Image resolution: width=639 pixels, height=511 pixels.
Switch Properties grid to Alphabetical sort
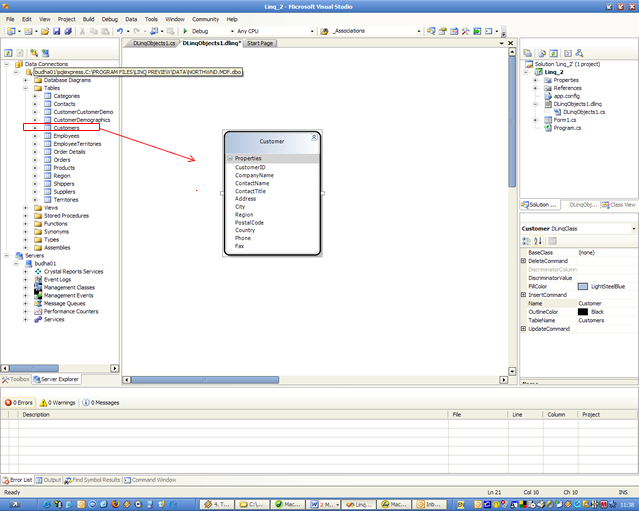pyautogui.click(x=538, y=241)
